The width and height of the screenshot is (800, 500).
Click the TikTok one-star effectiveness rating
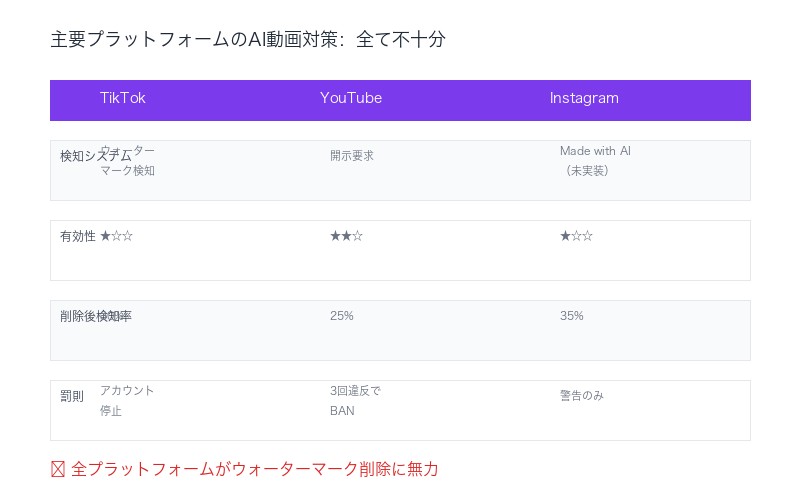[116, 236]
